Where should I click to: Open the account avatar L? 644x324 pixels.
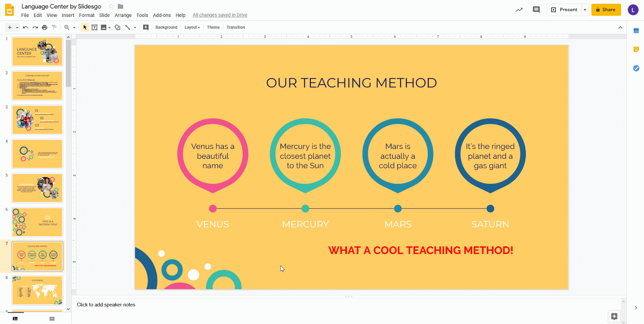pos(633,10)
